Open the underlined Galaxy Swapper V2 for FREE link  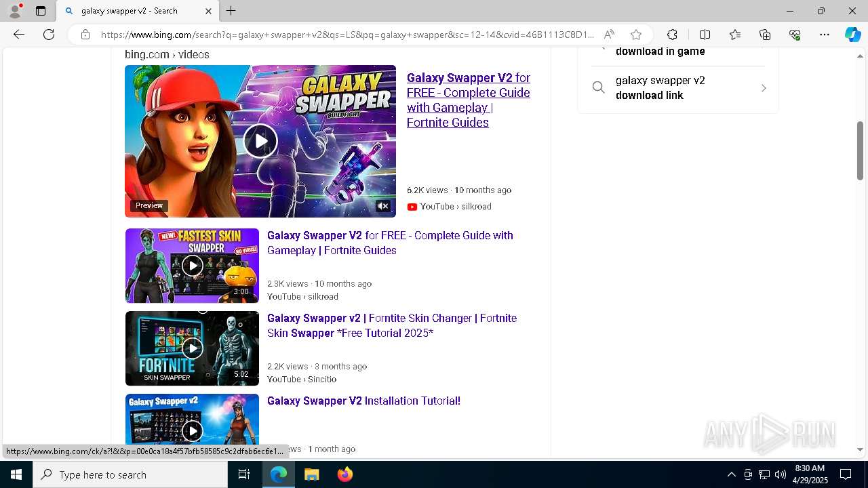coord(469,100)
